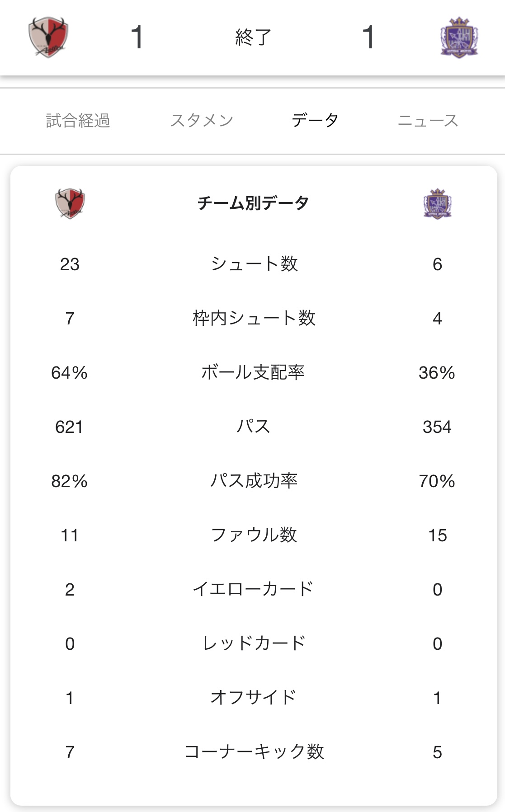The width and height of the screenshot is (505, 812).
Task: Click the コーナーキック数 row label
Action: coord(254,752)
